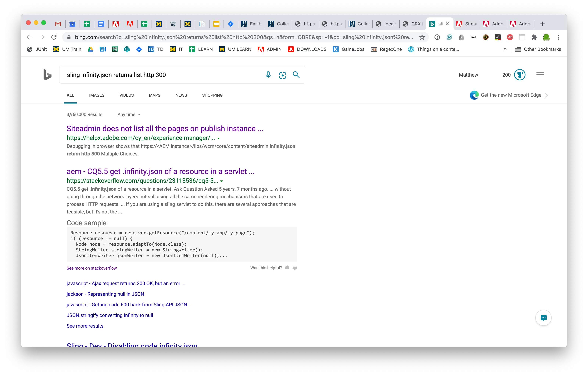Screen dimensions: 588x375
Task: Click See more on stackoverflow link
Action: [91, 268]
